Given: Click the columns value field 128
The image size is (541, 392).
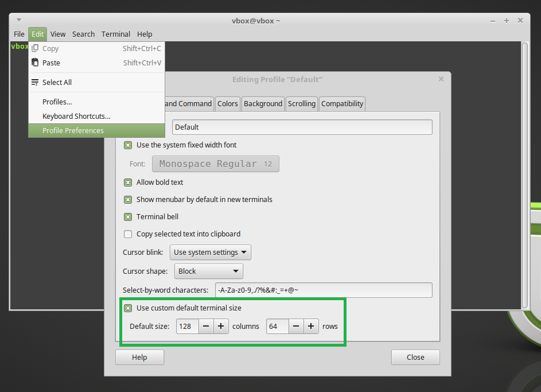Looking at the screenshot, I should tap(188, 326).
